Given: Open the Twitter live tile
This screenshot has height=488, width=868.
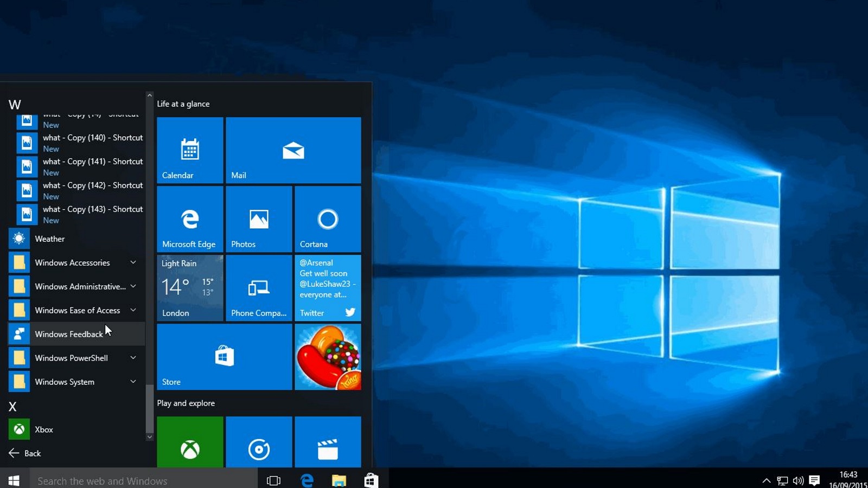Looking at the screenshot, I should tap(328, 288).
